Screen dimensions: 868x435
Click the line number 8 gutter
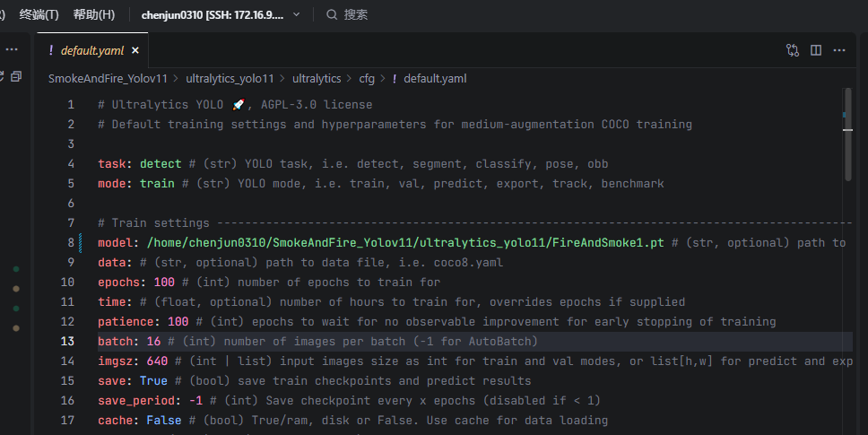click(x=71, y=242)
